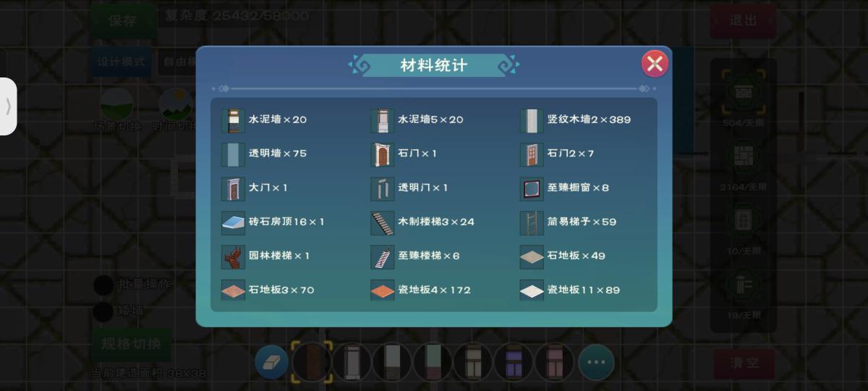Select the 水泥墙×20 material icon

point(234,120)
